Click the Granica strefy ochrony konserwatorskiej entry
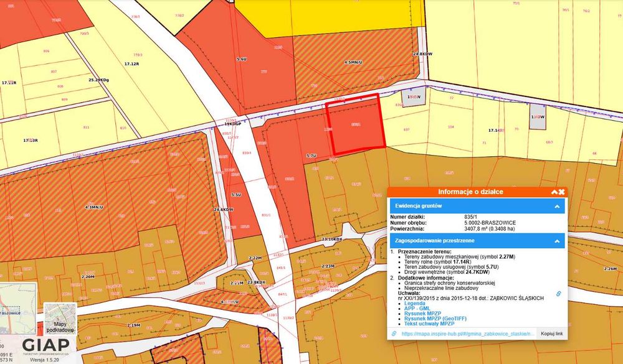The image size is (623, 364). coord(449,283)
